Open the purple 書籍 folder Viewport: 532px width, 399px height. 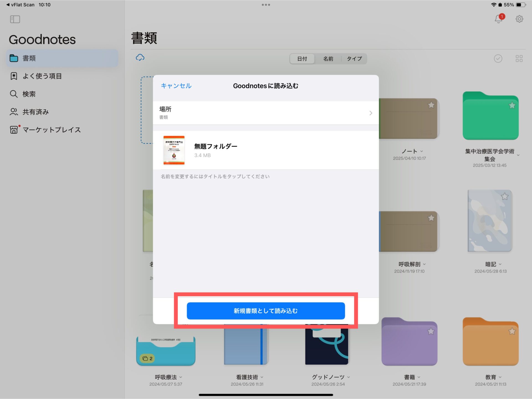click(409, 342)
